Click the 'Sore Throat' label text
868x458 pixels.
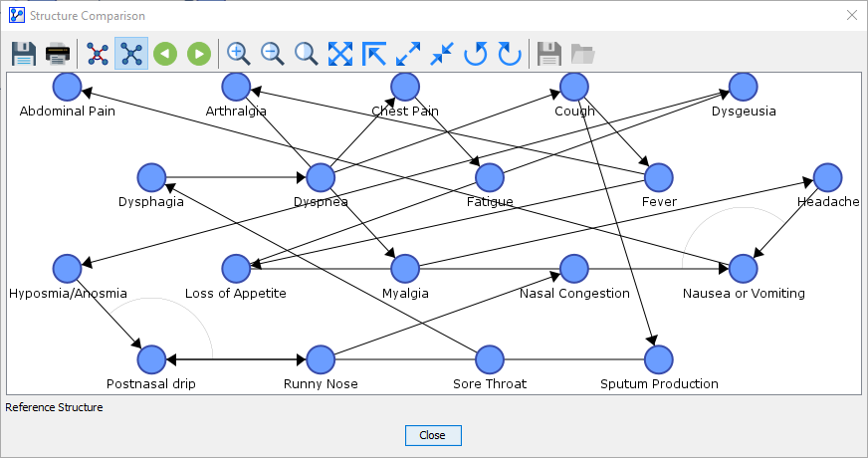(490, 384)
